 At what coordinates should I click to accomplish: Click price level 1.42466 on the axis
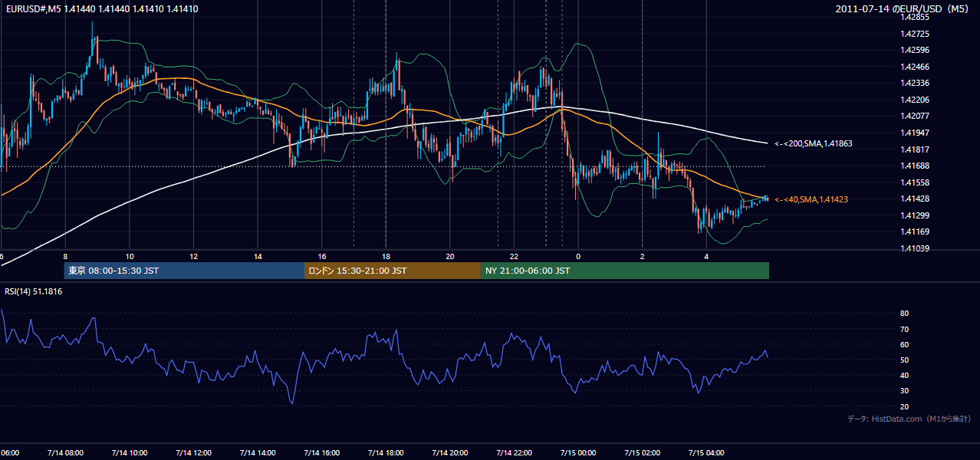tap(914, 67)
